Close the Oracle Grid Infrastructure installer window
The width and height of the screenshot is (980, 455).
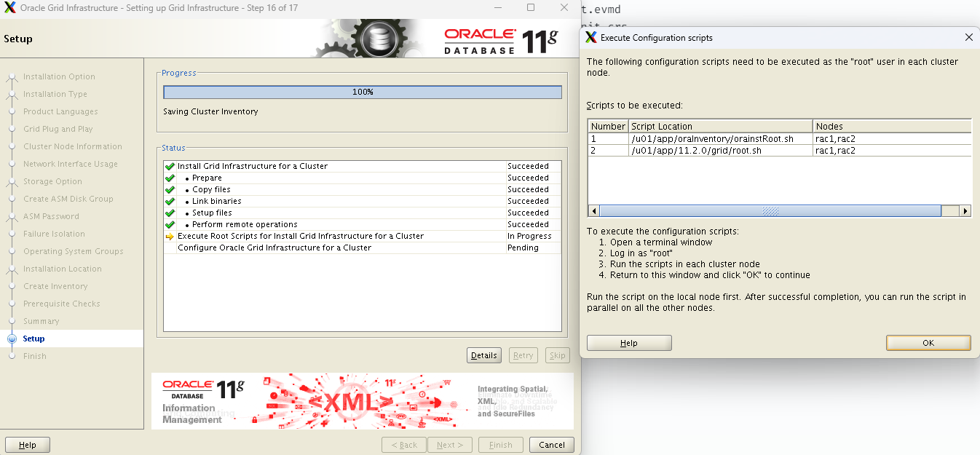tap(564, 7)
